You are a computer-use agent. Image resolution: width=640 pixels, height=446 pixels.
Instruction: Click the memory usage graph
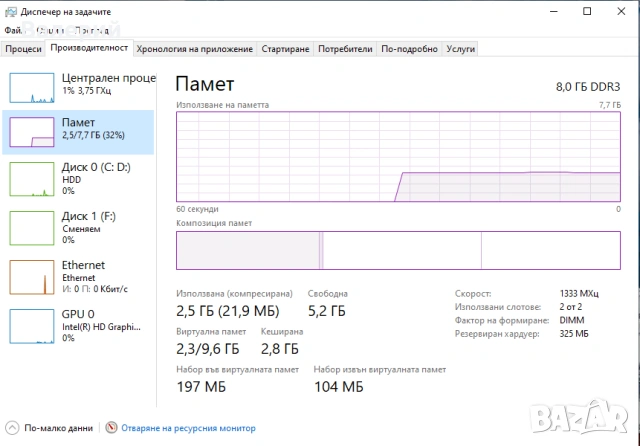[x=398, y=157]
